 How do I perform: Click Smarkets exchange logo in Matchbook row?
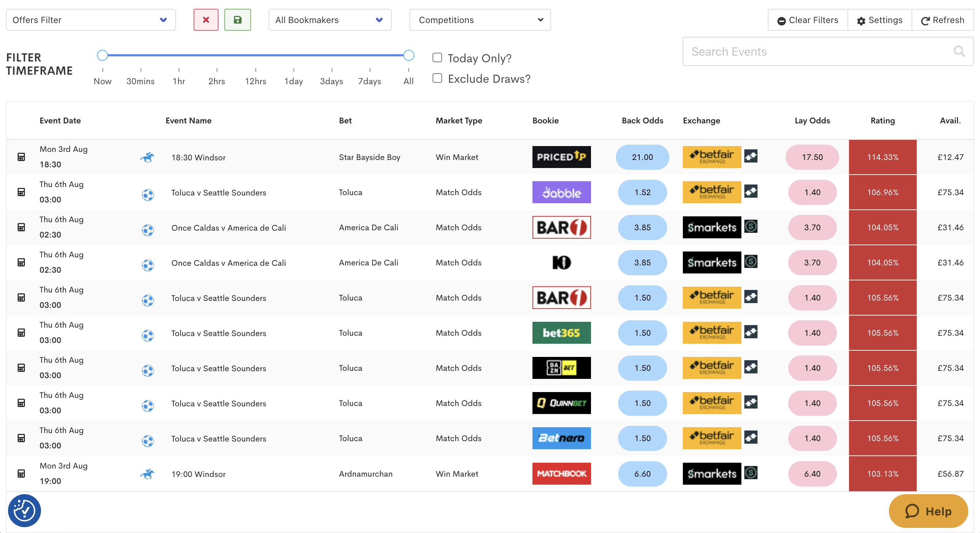712,474
